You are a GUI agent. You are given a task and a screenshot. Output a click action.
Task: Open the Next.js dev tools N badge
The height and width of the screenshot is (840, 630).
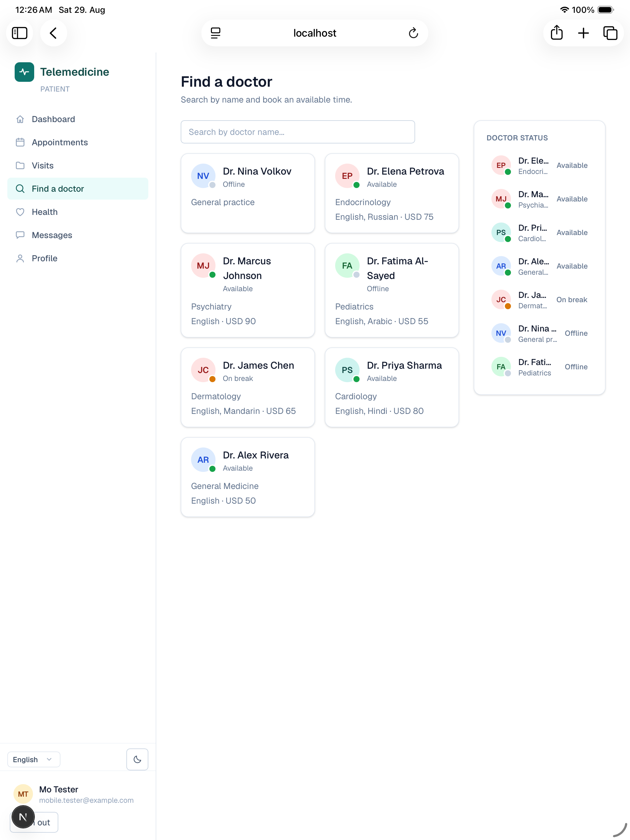[x=23, y=816]
